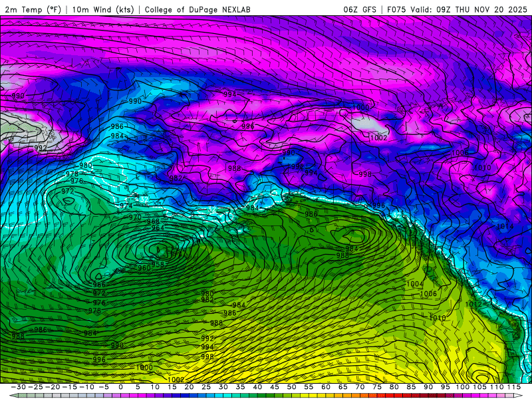
Task: Click the 20 value on temperature scale
Action: pos(189,387)
